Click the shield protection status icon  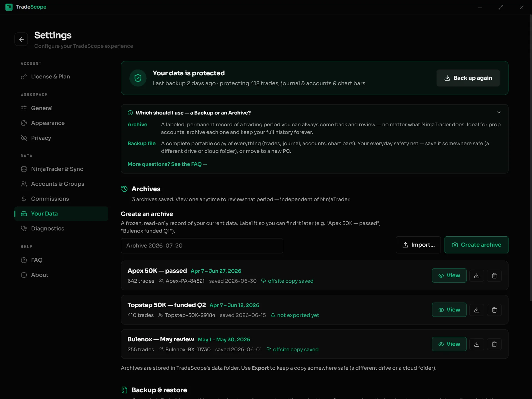[x=138, y=78]
